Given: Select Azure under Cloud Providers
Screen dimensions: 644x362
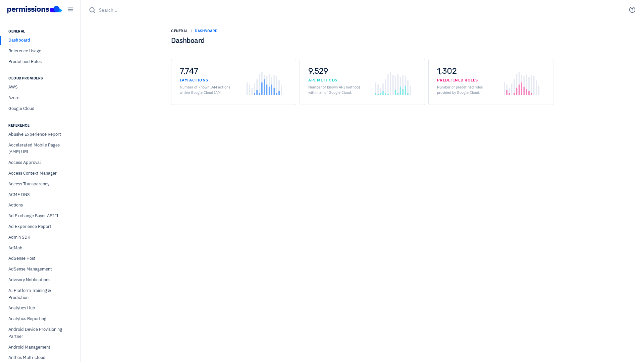Looking at the screenshot, I should pos(14,98).
